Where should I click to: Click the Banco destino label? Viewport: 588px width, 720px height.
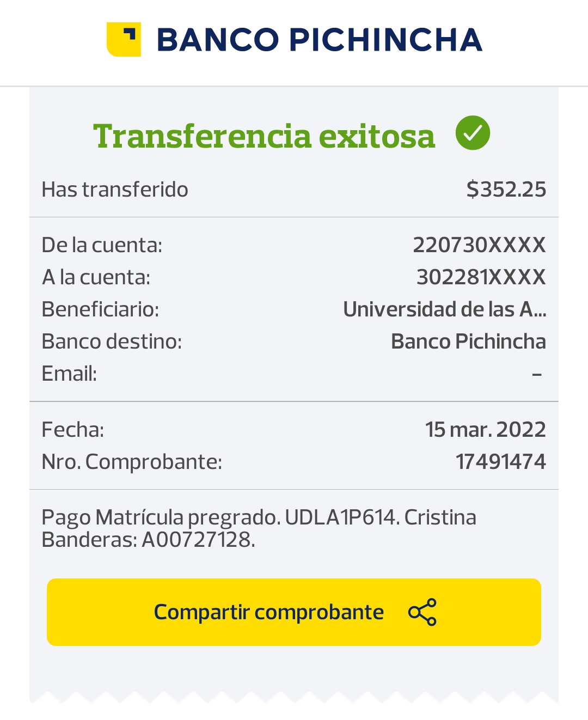tap(112, 341)
